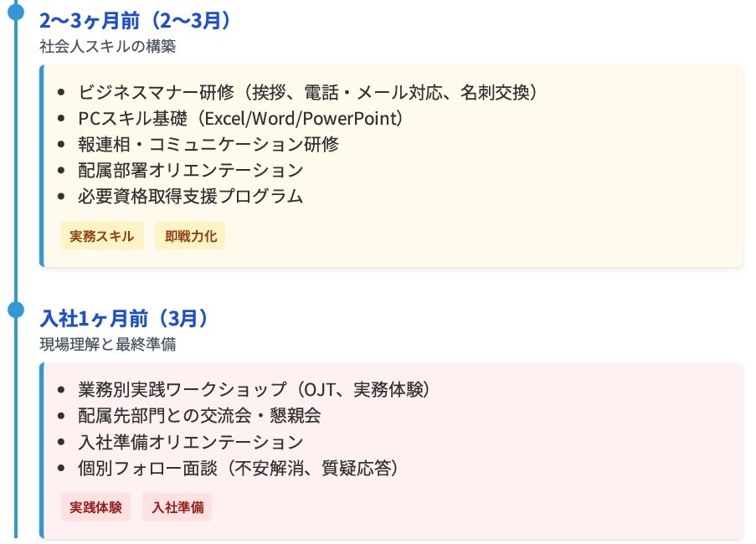Click the PCスキル基礎 list item
Viewport: 756px width, 544px height.
click(x=240, y=118)
